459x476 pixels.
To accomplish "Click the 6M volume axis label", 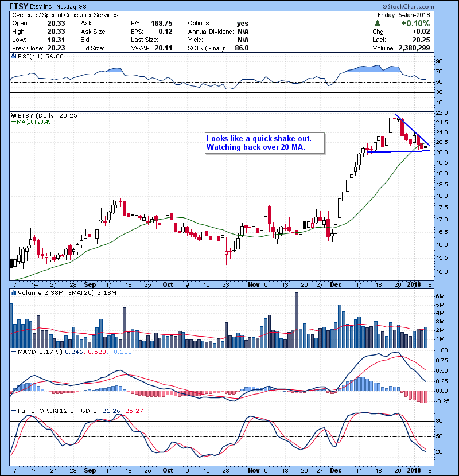I will pyautogui.click(x=440, y=296).
